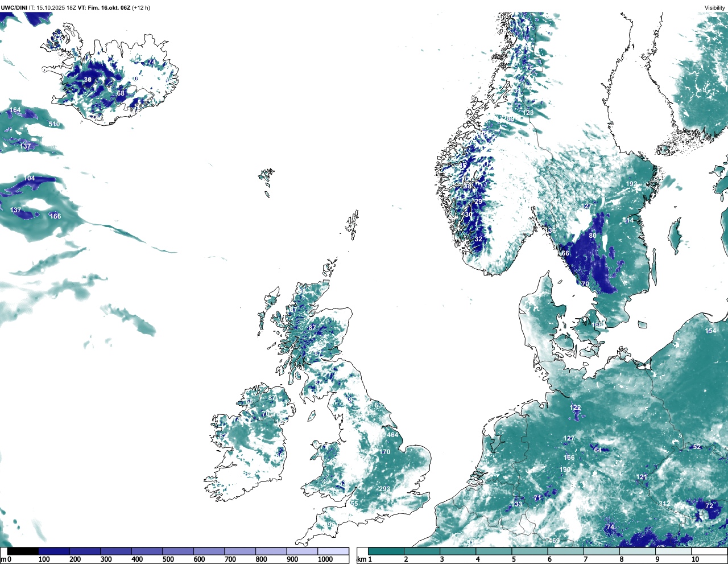Select the '114' value over southeast Sweden
Image resolution: width=728 pixels, height=564 pixels.
tap(628, 220)
